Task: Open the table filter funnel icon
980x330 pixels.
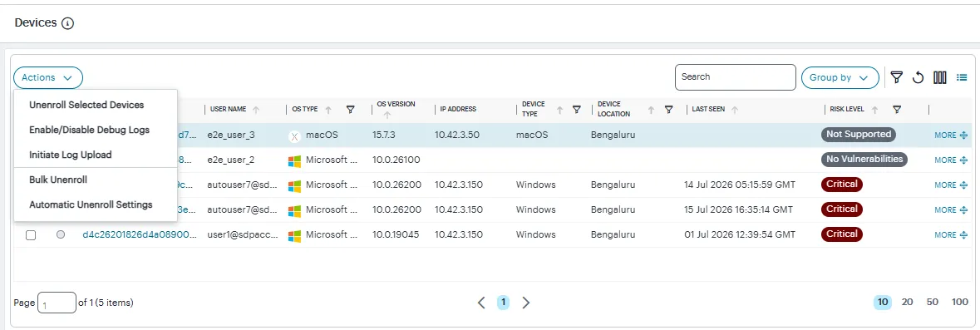Action: coord(897,77)
